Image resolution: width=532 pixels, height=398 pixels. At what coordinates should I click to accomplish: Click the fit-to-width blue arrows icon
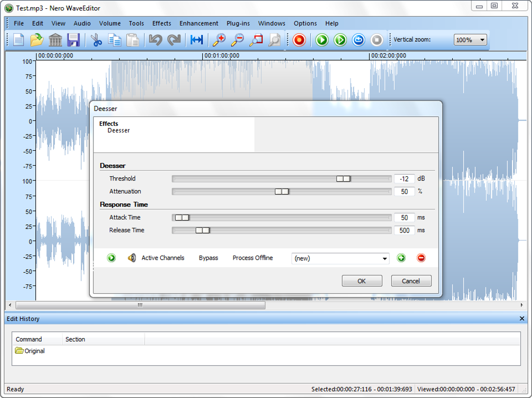click(197, 40)
